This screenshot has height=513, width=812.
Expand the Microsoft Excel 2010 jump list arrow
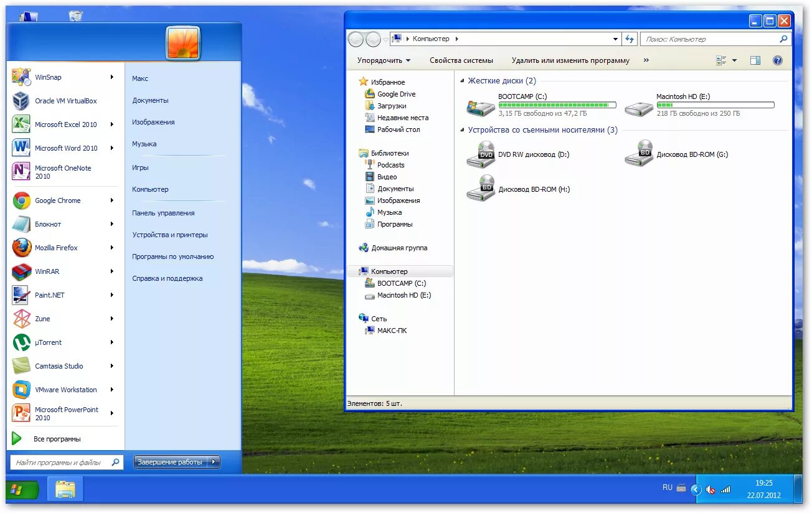[x=112, y=125]
